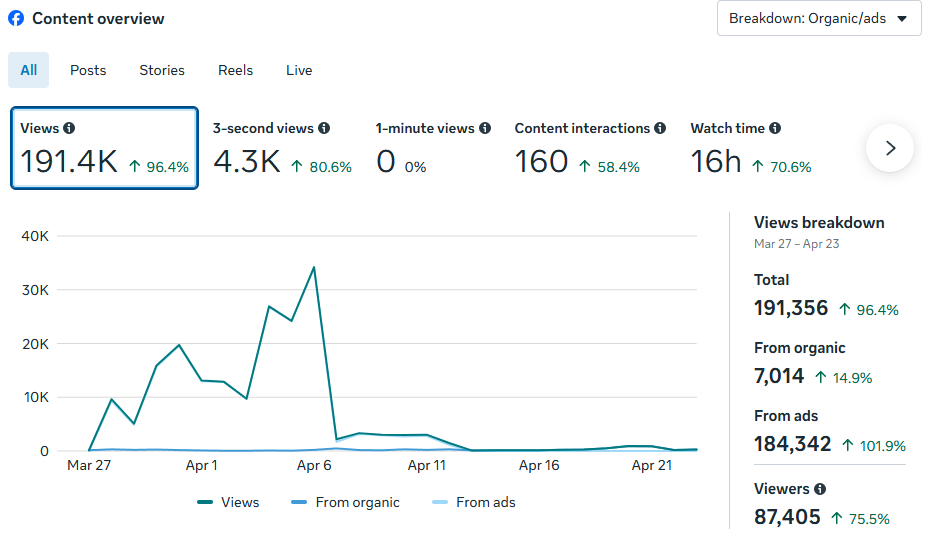929x538 pixels.
Task: Switch to the Reels tab
Action: coord(235,70)
